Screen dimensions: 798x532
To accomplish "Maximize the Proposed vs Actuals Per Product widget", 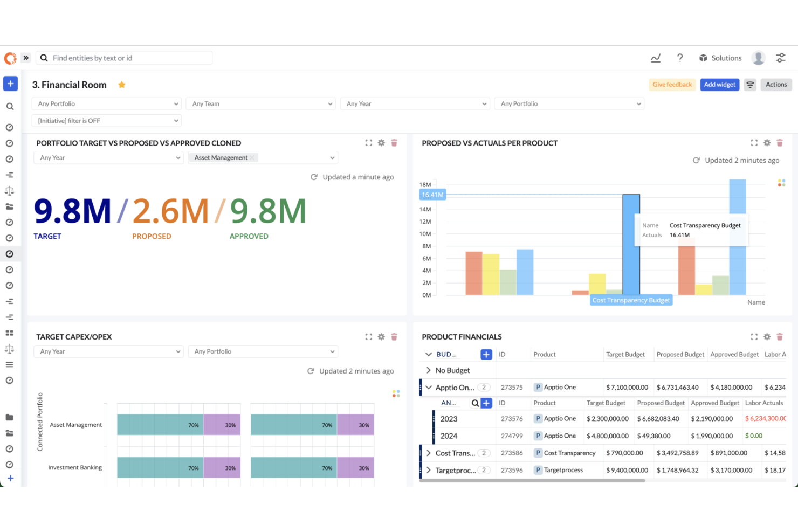I will pyautogui.click(x=754, y=143).
